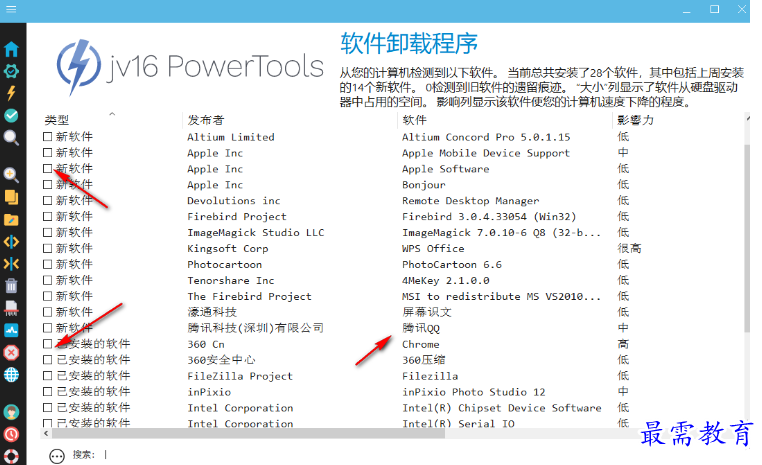This screenshot has height=465, width=762.
Task: Open the folder with pencil sidebar icon
Action: pyautogui.click(x=11, y=220)
